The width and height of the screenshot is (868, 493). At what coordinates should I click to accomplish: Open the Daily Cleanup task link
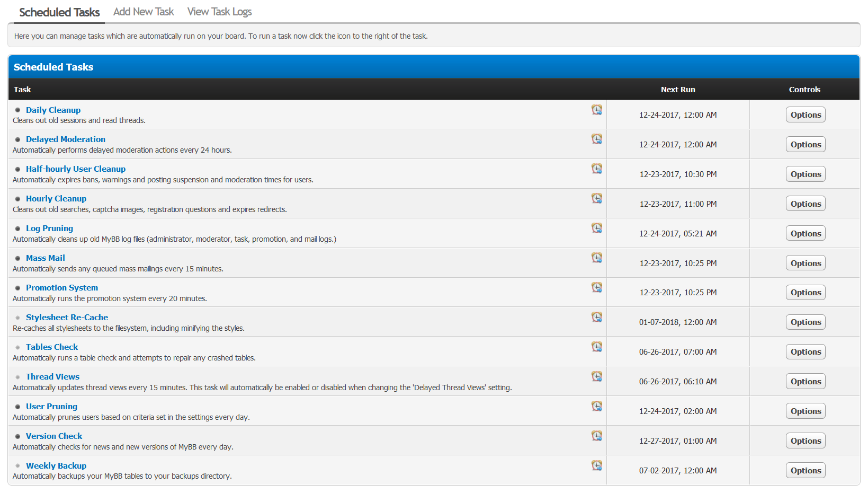pos(53,110)
